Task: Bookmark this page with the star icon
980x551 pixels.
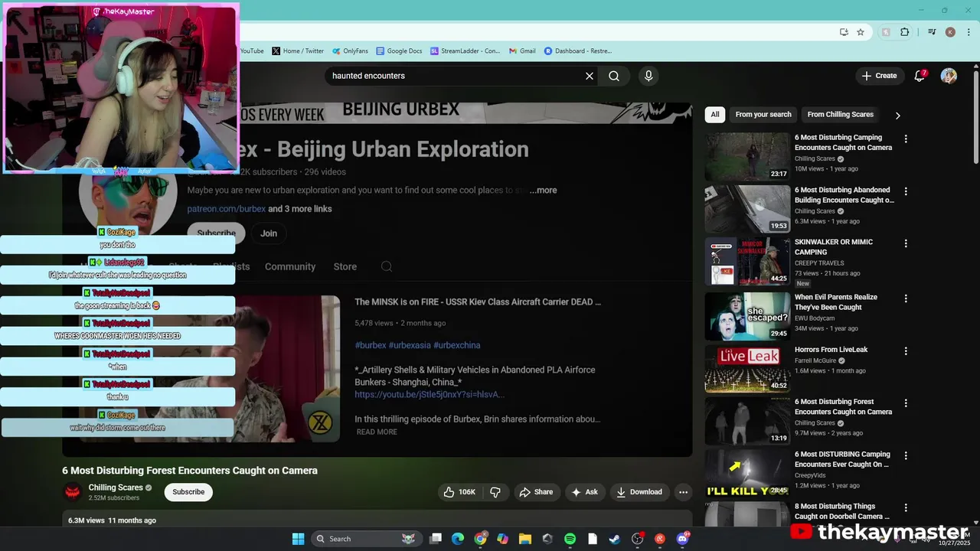Action: coord(861,32)
